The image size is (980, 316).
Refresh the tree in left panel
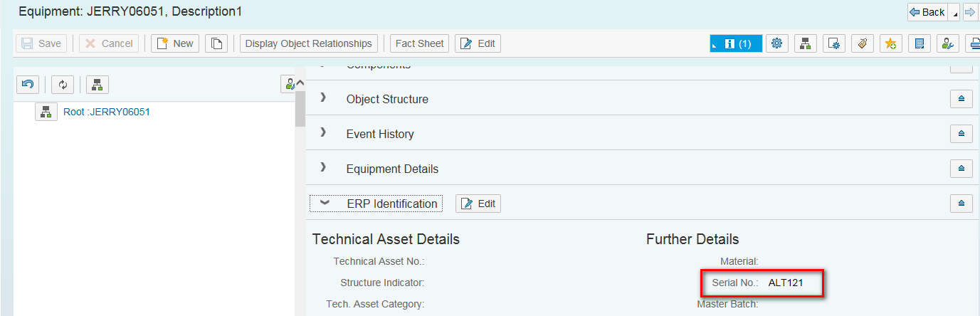pyautogui.click(x=63, y=85)
